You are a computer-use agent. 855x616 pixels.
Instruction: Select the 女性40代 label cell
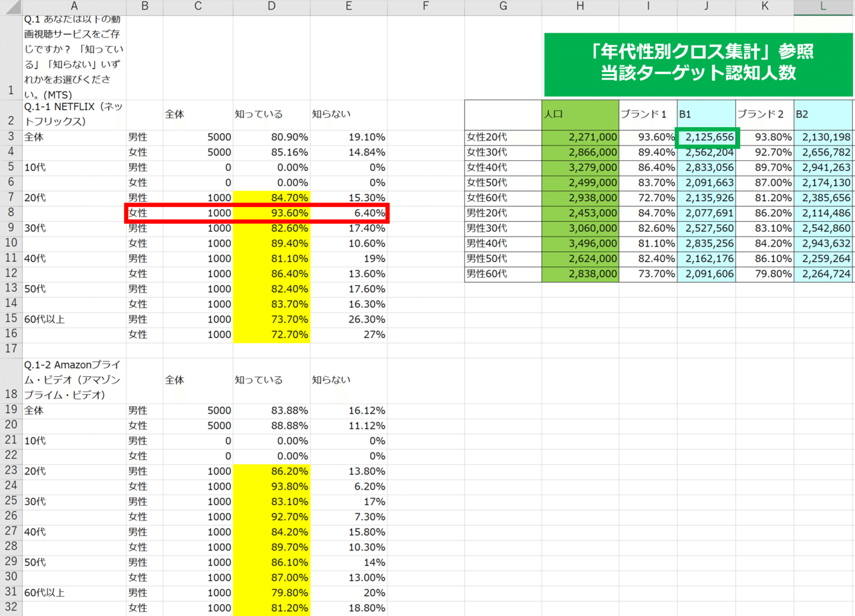(x=503, y=168)
